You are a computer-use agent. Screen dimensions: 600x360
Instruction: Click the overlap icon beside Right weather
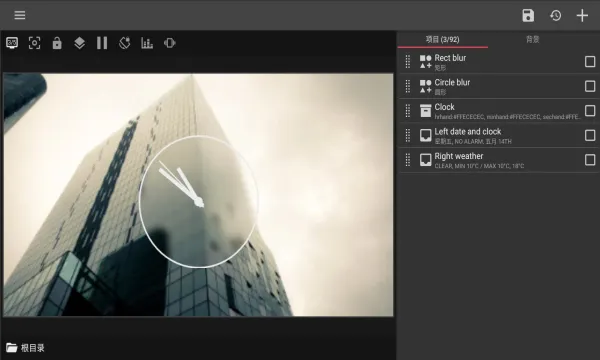426,160
